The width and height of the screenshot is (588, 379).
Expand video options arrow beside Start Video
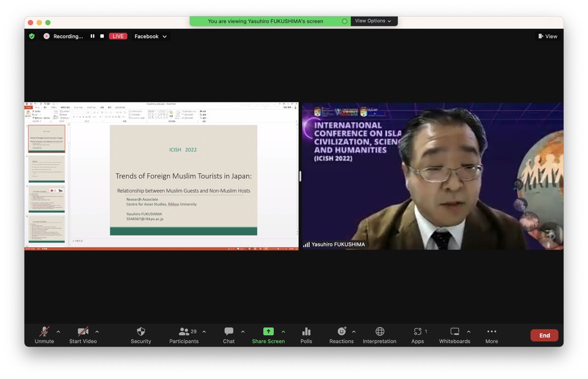click(x=97, y=332)
